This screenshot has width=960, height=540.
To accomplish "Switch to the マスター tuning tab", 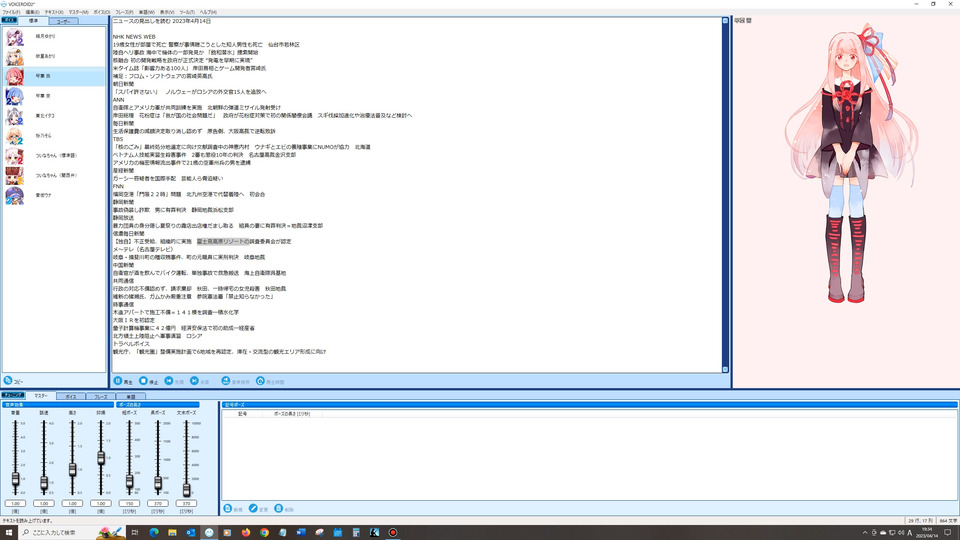I will coord(41,396).
